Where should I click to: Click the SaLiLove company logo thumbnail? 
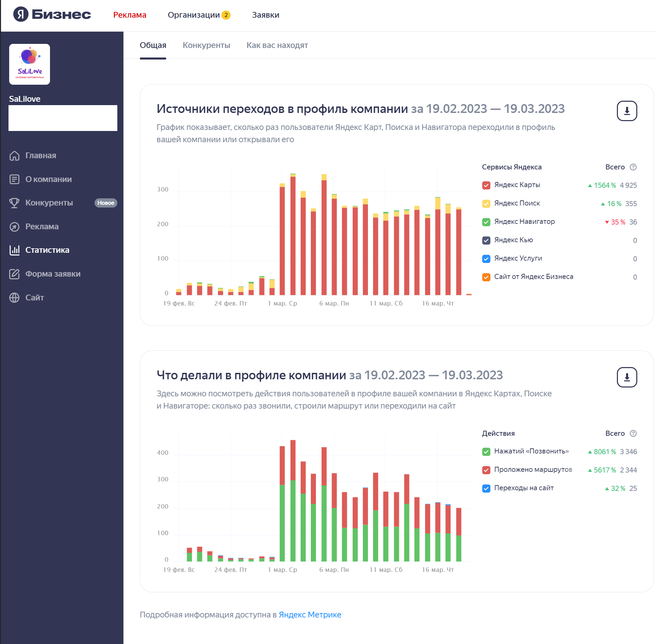click(x=30, y=64)
